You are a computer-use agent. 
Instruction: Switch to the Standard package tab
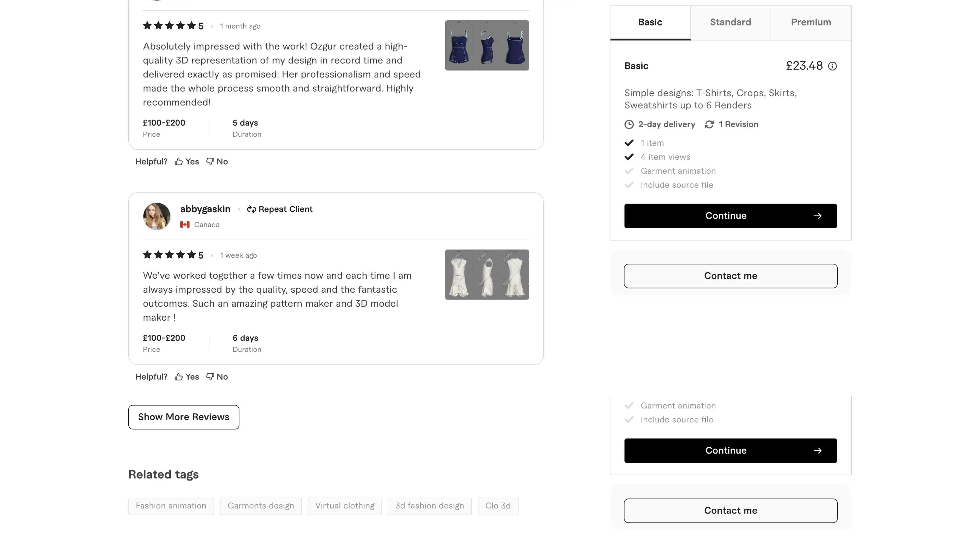point(730,22)
